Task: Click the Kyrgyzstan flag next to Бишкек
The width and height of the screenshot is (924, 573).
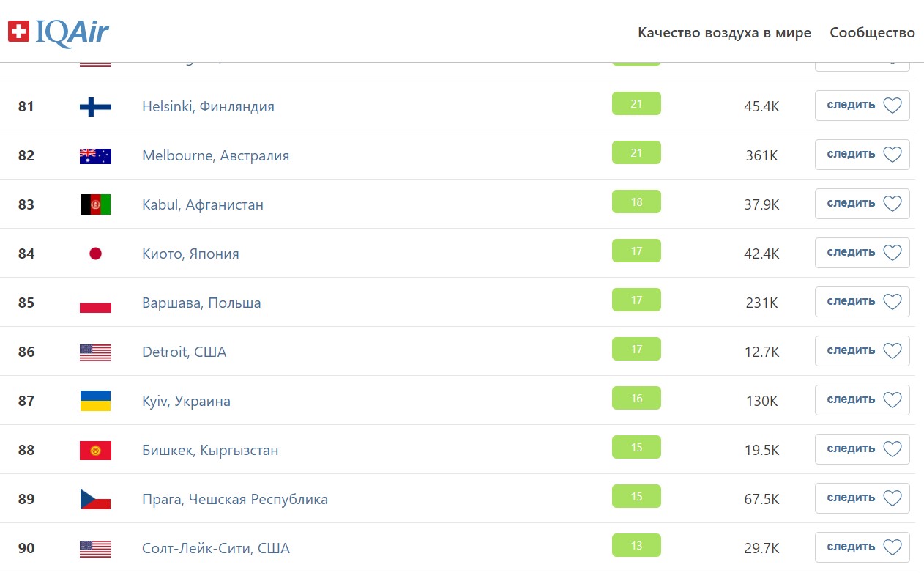Action: (95, 450)
